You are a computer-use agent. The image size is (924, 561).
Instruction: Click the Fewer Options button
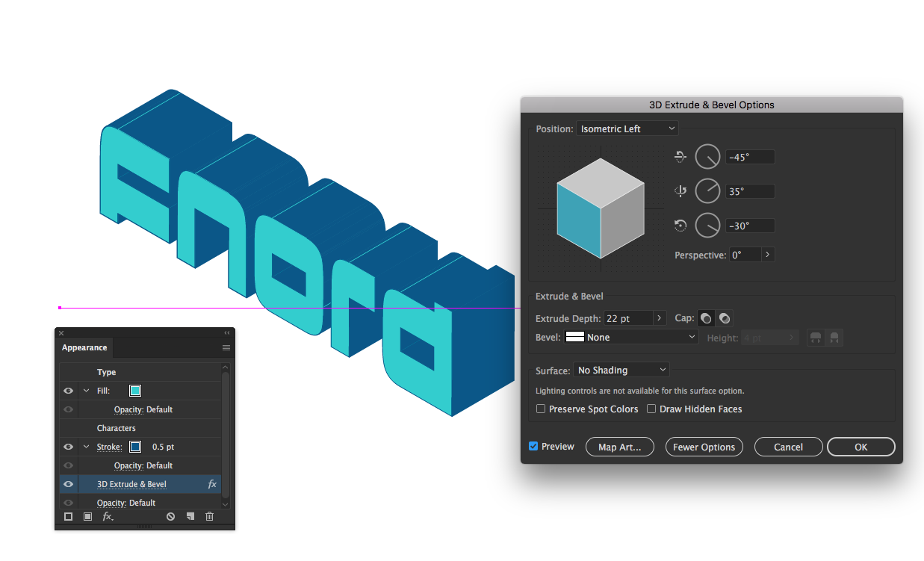point(704,447)
